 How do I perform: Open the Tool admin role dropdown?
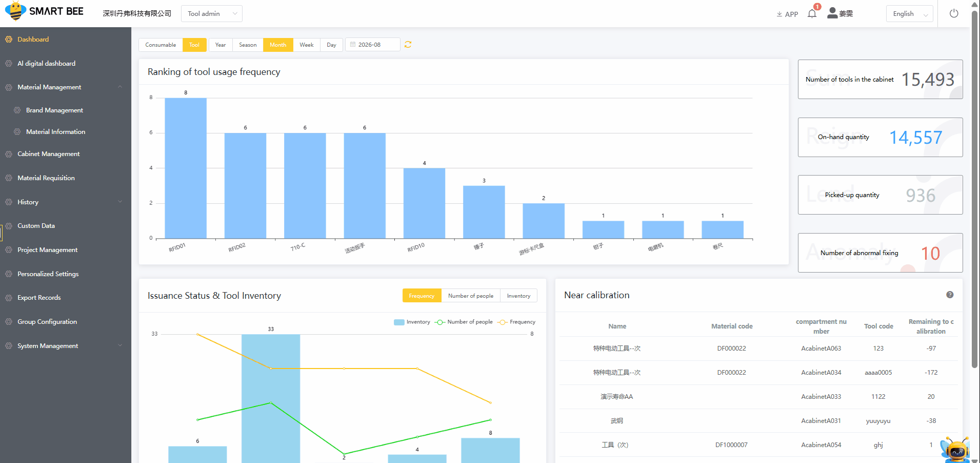pyautogui.click(x=212, y=14)
